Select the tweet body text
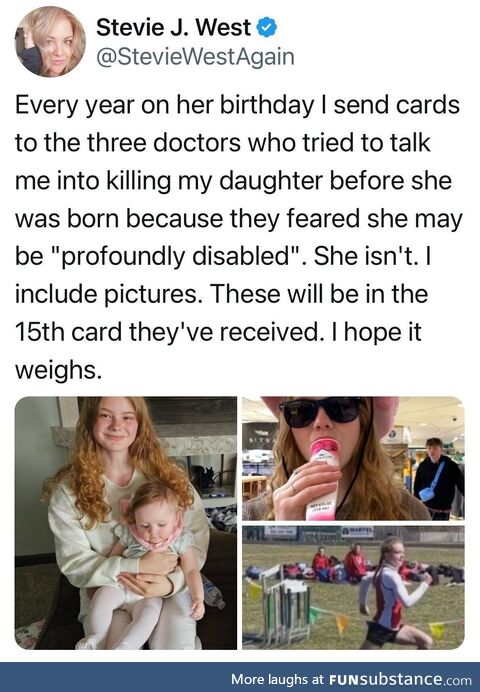 click(238, 237)
